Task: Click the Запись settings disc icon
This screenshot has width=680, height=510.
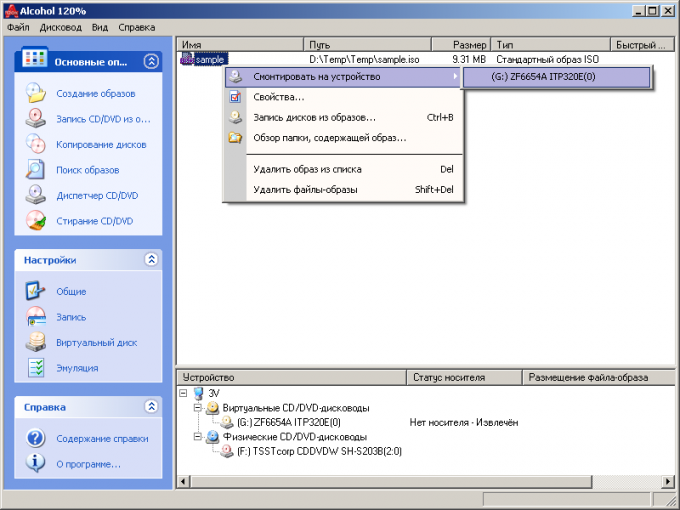Action: (x=36, y=317)
